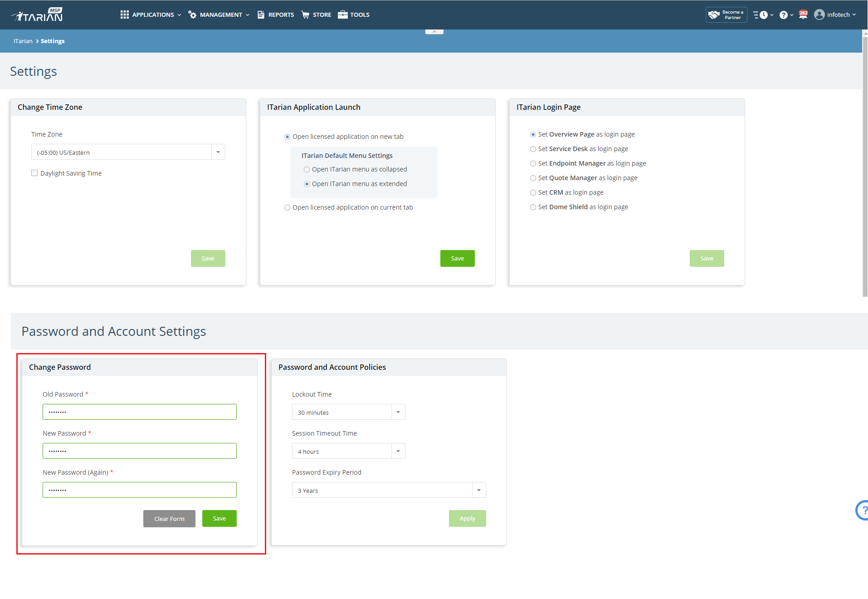Click the Applications grid icon
Screen dimensions: 868x599
[x=125, y=15]
